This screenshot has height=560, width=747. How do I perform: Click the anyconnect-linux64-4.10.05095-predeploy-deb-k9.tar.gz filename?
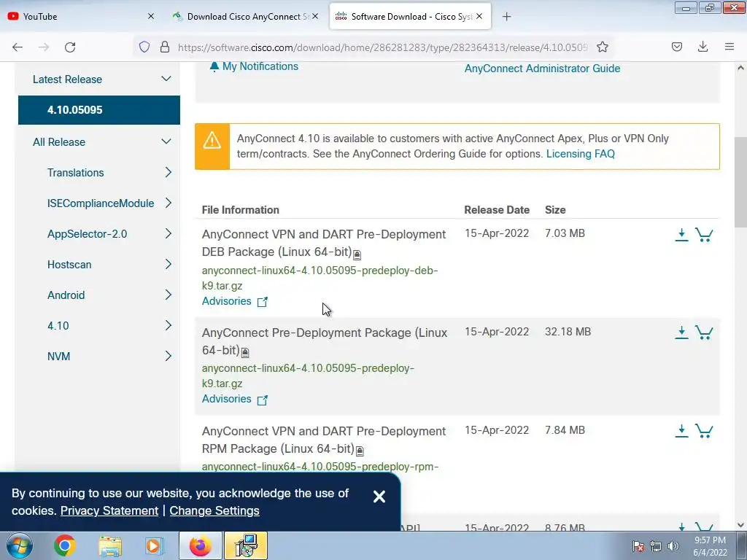pos(320,278)
